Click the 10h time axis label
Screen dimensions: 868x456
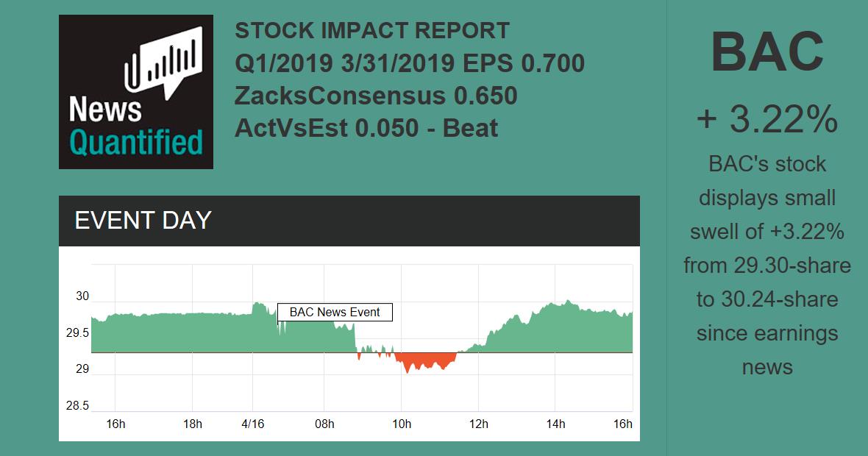click(x=402, y=424)
